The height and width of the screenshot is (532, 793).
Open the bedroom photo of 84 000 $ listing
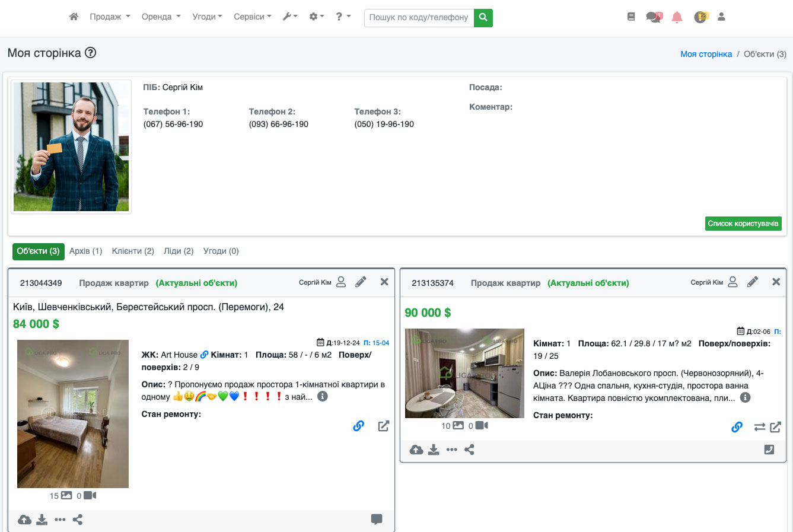coord(73,413)
